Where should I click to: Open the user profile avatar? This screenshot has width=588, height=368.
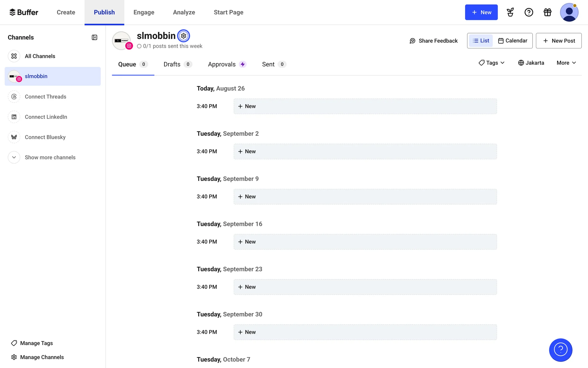pos(569,12)
